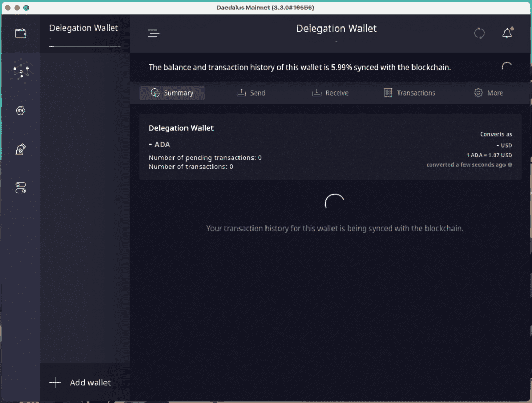
Task: Close the Daedalus window
Action: [x=8, y=7]
